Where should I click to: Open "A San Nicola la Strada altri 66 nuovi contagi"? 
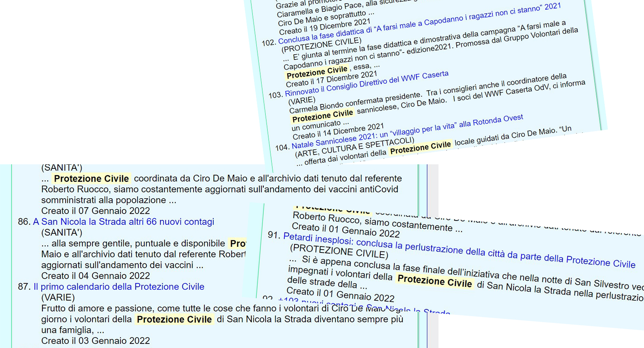pyautogui.click(x=124, y=222)
